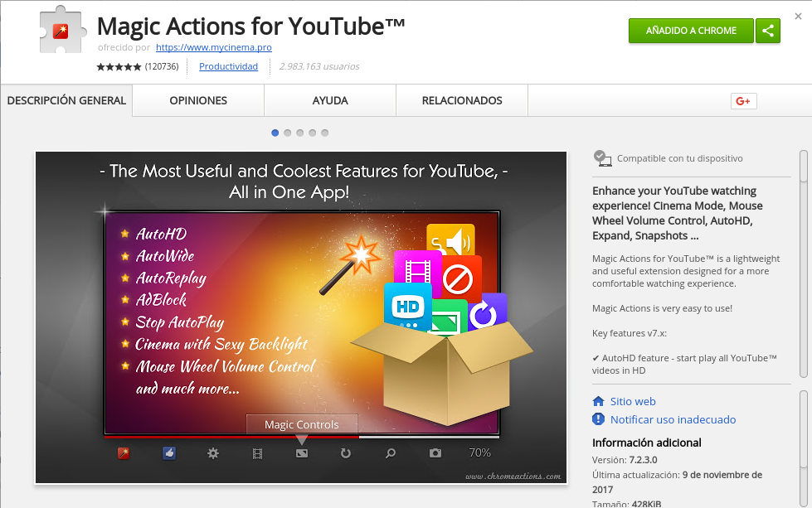Switch to the OPINIONES tab

[x=197, y=99]
